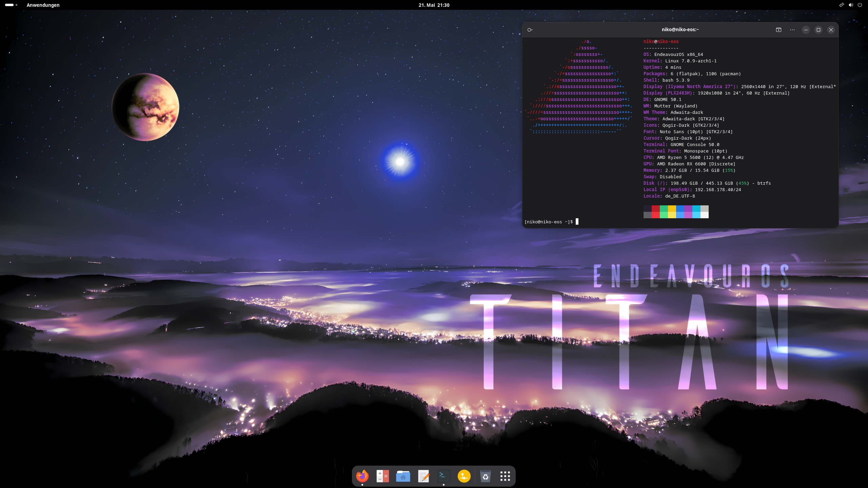Click the 'Kernel: Linux 7.0.9-arch1-1' line
Viewport: 868px width, 488px height.
680,61
